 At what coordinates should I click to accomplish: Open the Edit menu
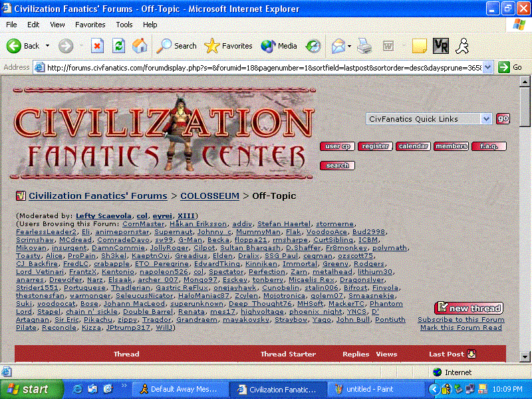[x=33, y=25]
